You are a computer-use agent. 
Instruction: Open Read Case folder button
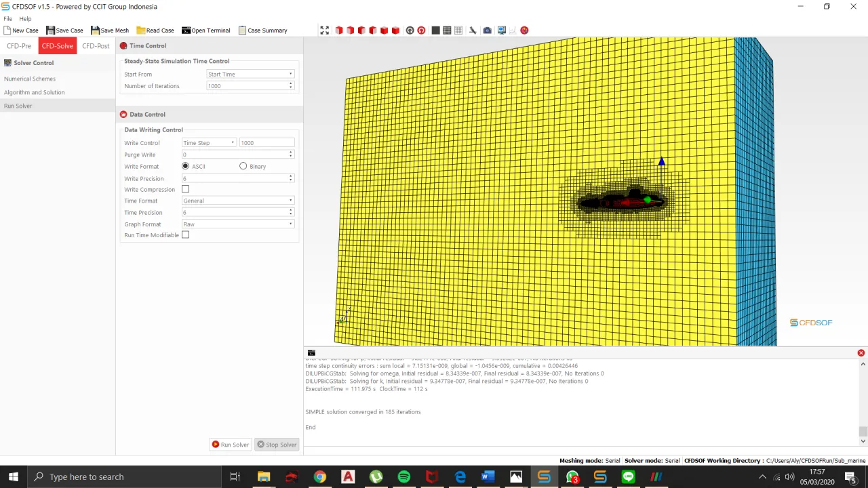point(155,30)
